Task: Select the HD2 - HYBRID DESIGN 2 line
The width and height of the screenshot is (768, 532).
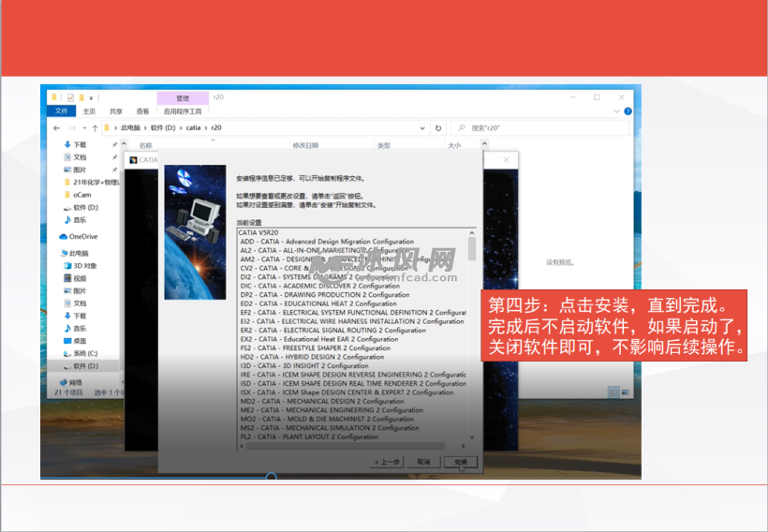Action: coord(312,357)
